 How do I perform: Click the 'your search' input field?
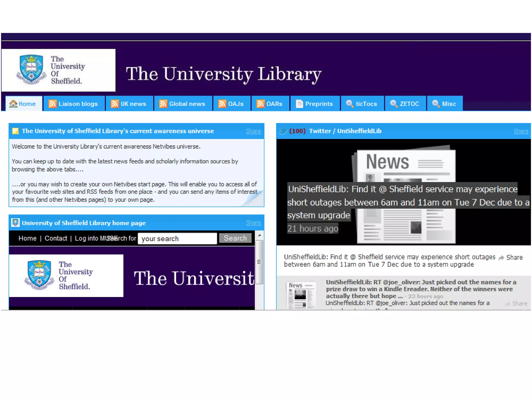pos(177,238)
